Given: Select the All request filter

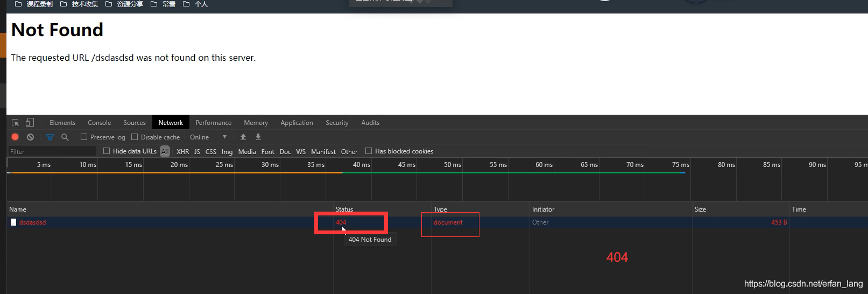Looking at the screenshot, I should (x=165, y=152).
